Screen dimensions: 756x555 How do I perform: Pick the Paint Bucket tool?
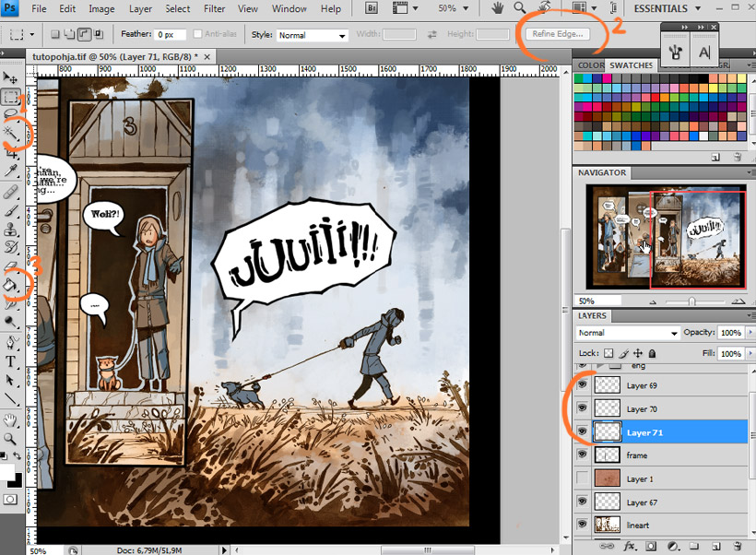[x=10, y=285]
